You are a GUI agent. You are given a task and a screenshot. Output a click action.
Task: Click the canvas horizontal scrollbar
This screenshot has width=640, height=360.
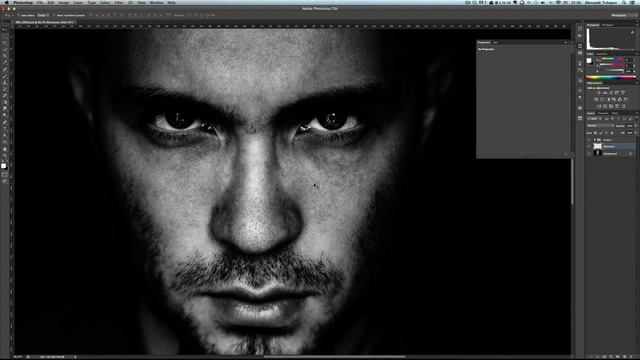pos(335,356)
